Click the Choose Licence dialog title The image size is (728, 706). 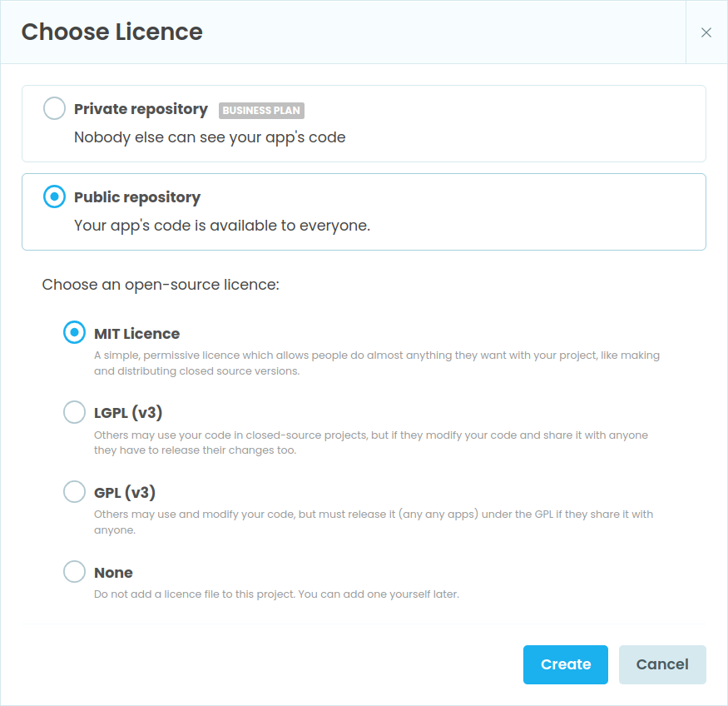(x=111, y=32)
